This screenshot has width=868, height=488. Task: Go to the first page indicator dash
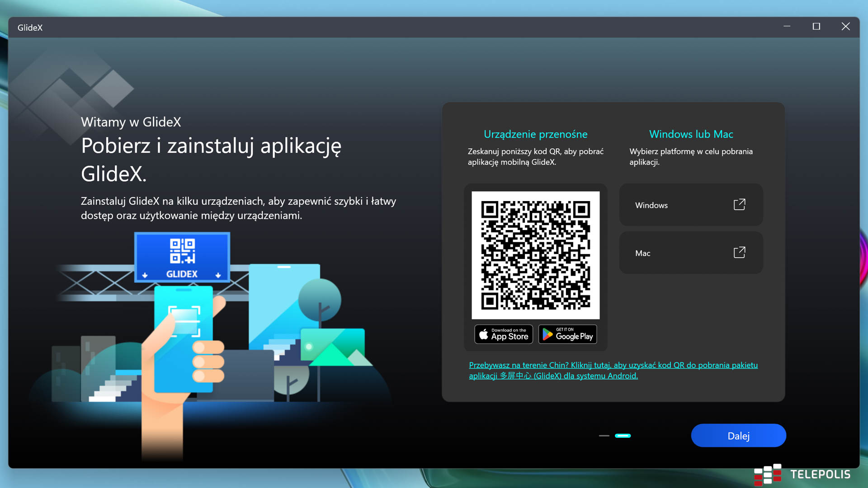(604, 436)
